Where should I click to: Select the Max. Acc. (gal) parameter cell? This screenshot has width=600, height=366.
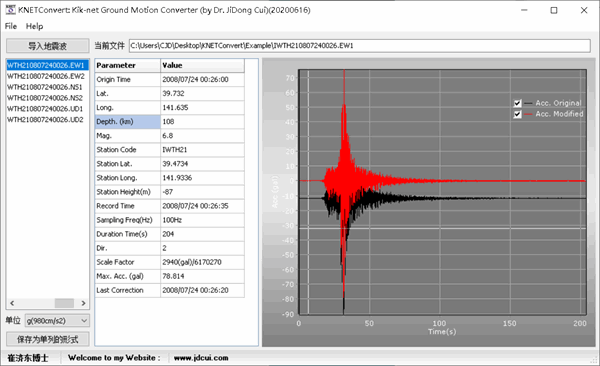127,276
